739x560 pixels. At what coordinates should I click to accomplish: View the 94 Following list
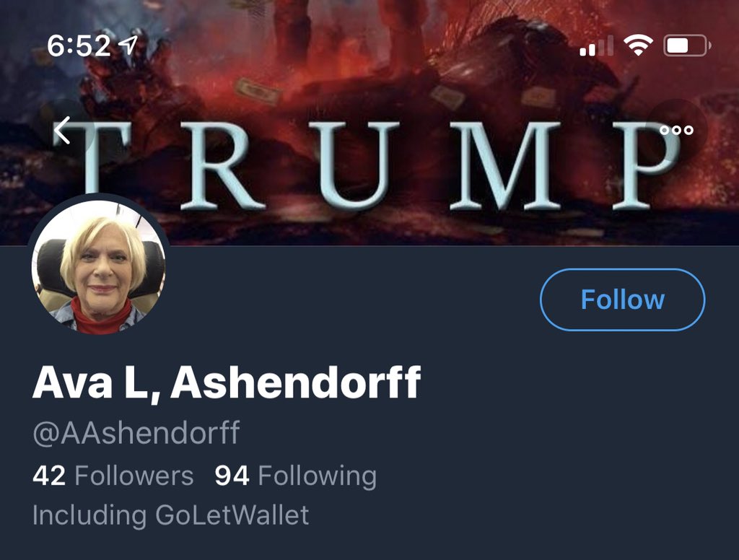(x=295, y=475)
